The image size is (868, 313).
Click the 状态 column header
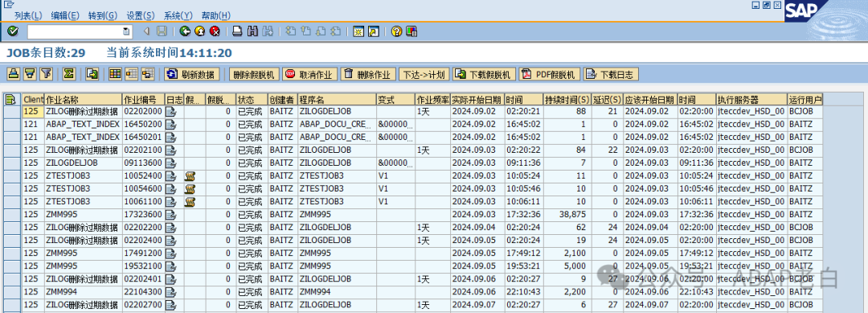click(x=252, y=100)
